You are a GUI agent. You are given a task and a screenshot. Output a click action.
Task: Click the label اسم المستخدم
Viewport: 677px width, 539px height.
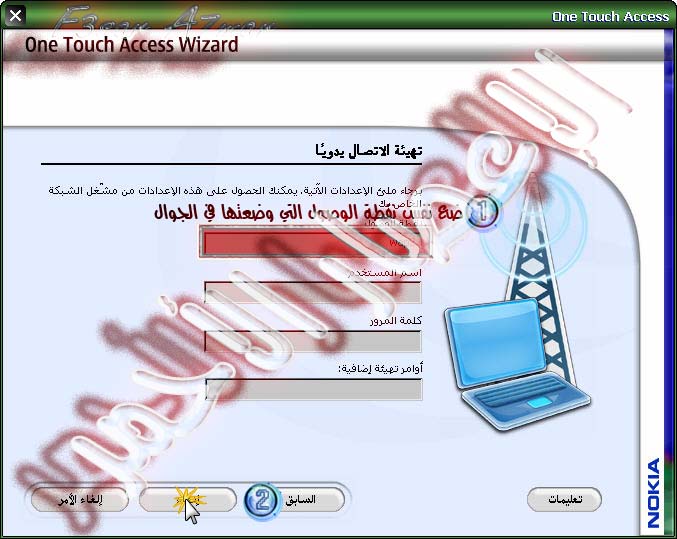coord(385,273)
